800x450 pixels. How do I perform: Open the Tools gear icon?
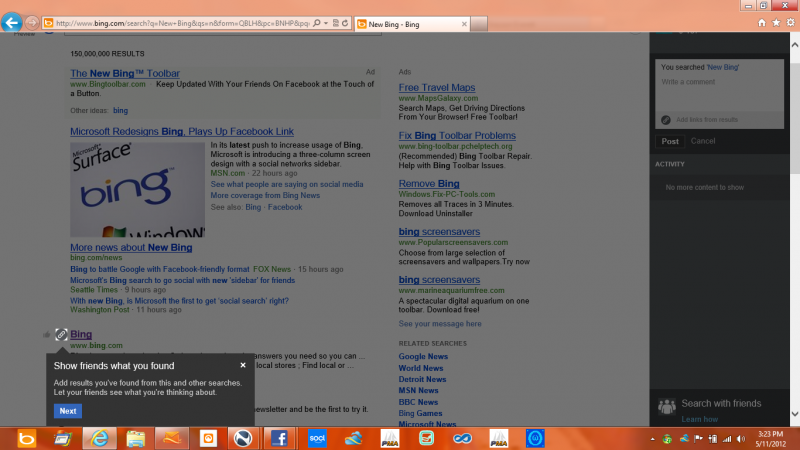790,22
